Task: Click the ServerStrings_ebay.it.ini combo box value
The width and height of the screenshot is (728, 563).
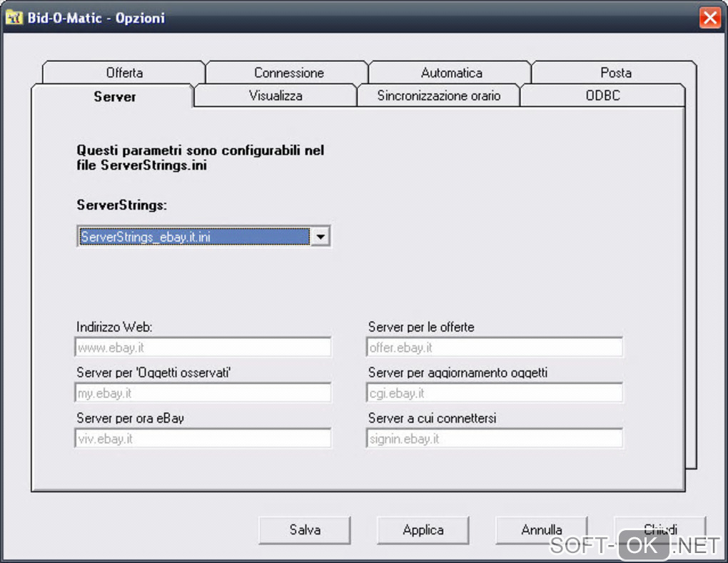Action: click(194, 237)
